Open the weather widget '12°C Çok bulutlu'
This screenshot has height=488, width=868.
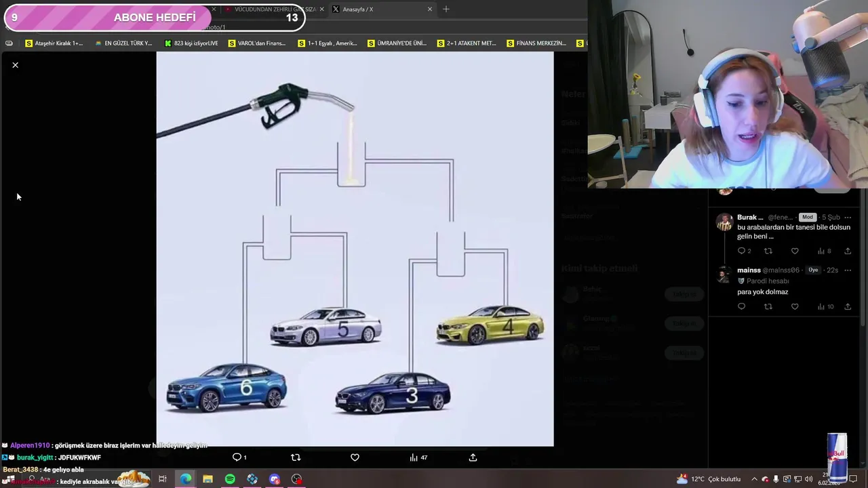[x=709, y=479]
